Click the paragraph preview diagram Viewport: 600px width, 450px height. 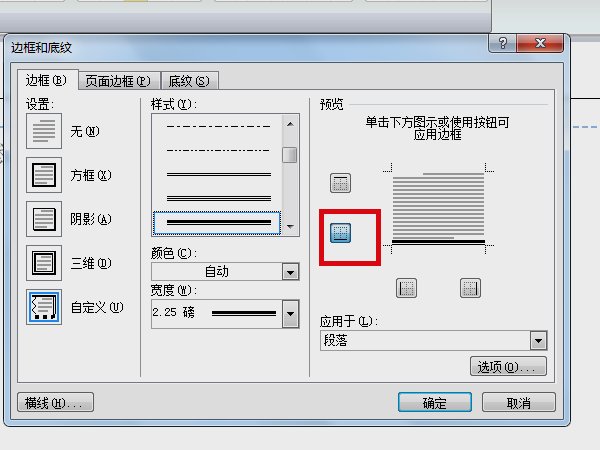click(439, 209)
